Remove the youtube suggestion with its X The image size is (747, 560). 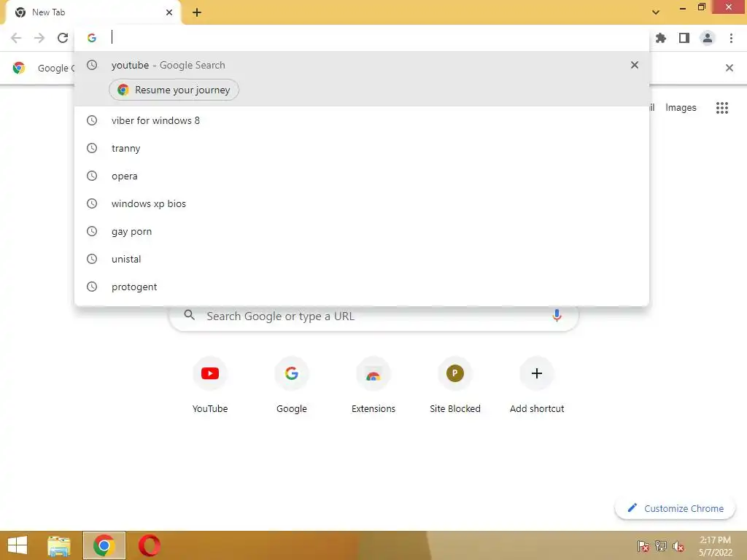(635, 65)
